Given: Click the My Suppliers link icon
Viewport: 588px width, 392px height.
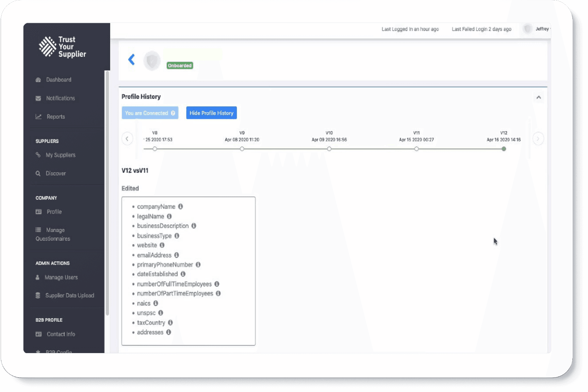Looking at the screenshot, I should click(x=38, y=155).
